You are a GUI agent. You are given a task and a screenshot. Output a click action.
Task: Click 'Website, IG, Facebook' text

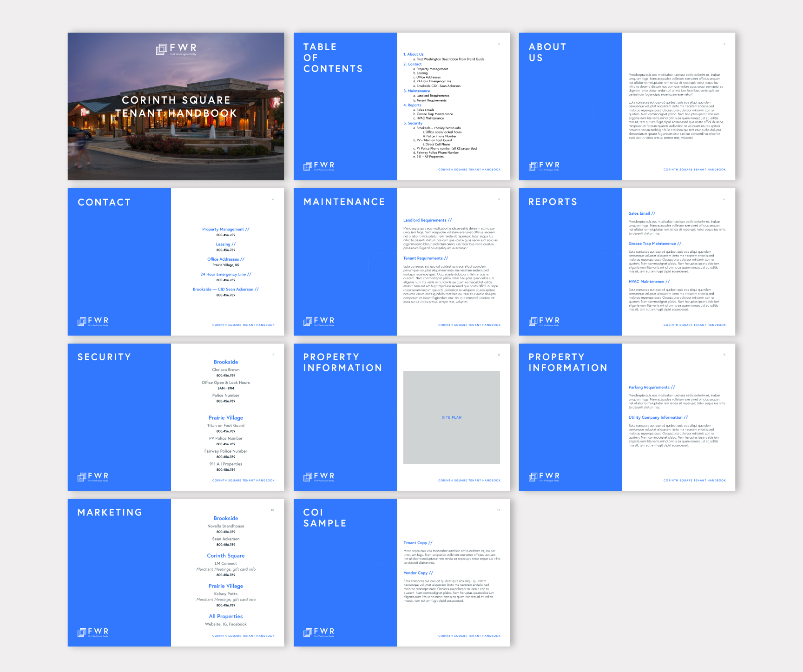226,624
